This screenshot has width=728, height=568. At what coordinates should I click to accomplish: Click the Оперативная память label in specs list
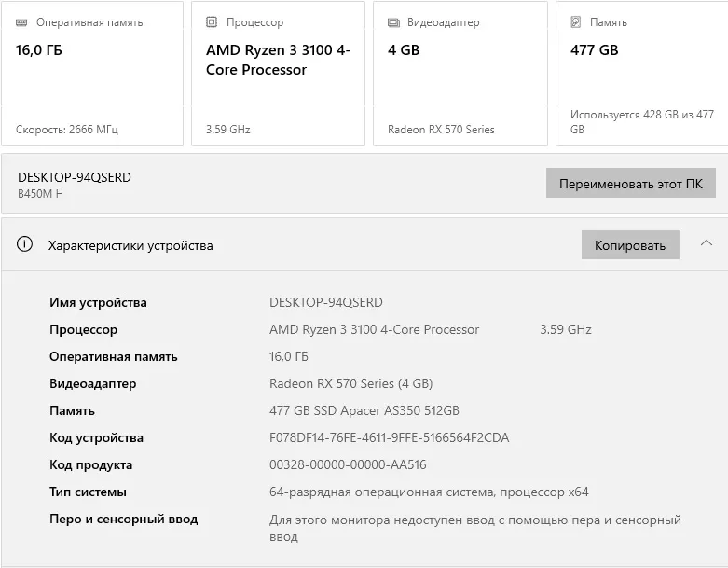tap(114, 356)
